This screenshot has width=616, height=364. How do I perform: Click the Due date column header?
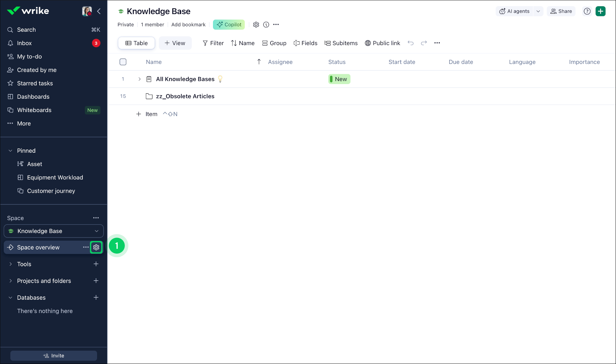click(x=461, y=62)
